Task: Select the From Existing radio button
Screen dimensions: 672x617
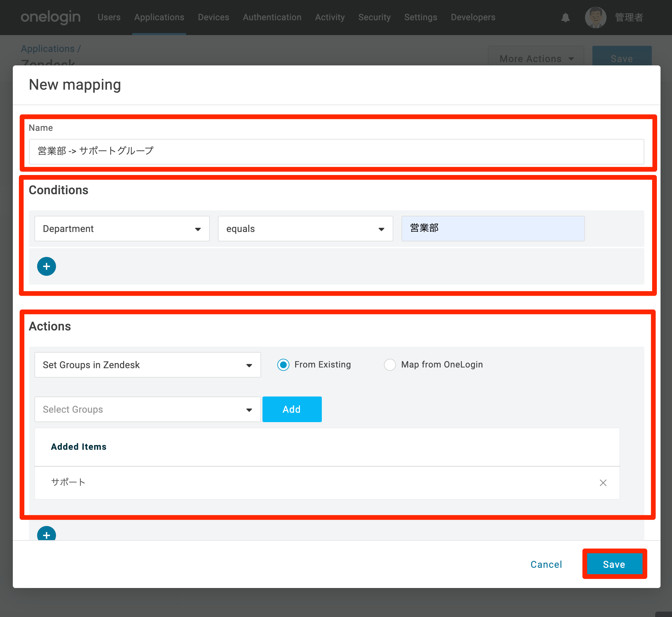Action: [x=283, y=365]
